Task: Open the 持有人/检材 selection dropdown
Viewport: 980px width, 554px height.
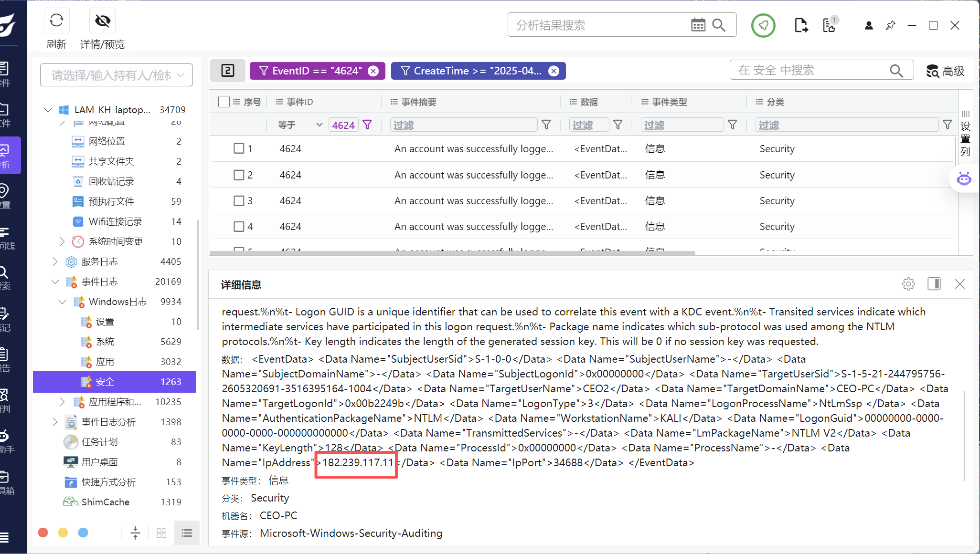Action: (x=117, y=75)
